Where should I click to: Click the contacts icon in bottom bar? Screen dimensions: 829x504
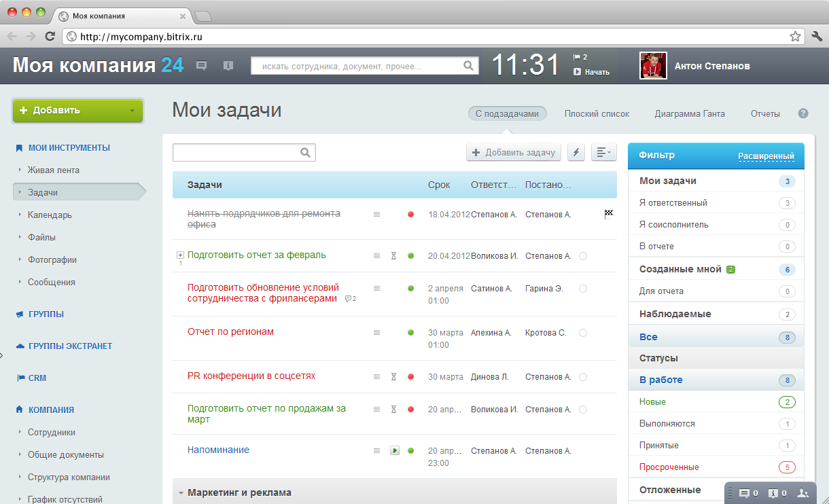click(803, 493)
